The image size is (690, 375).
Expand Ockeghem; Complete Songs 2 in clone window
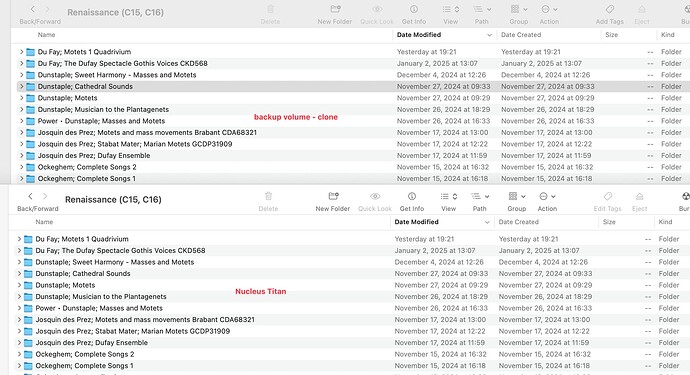point(21,167)
